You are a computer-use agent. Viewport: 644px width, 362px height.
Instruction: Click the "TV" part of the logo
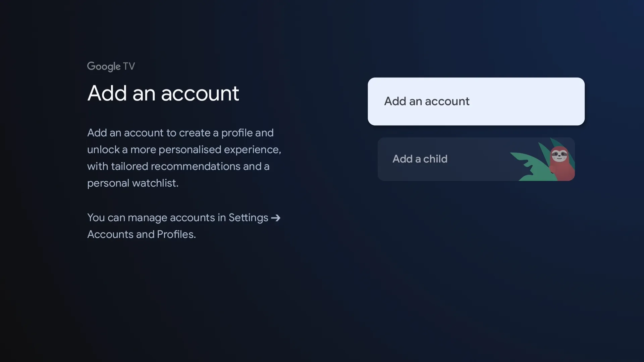click(x=129, y=66)
